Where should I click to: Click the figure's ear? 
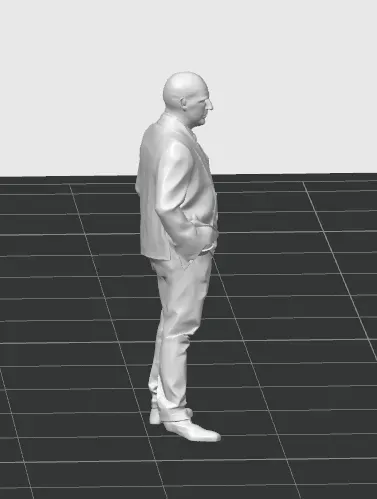(x=184, y=103)
